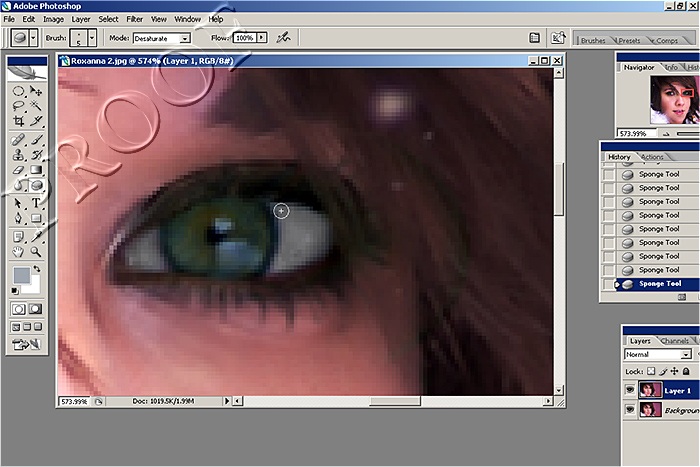The width and height of the screenshot is (700, 467).
Task: Select the Clone Stamp tool
Action: pyautogui.click(x=18, y=155)
